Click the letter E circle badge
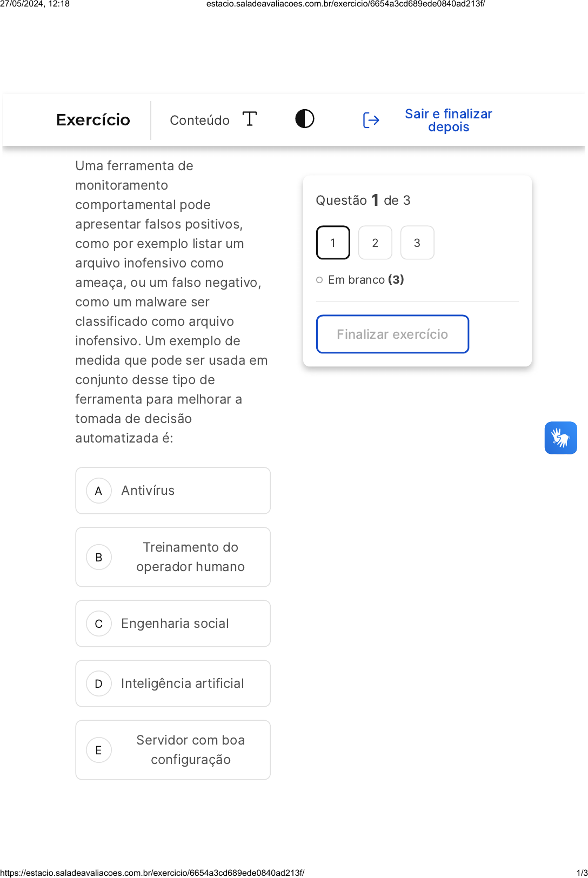The width and height of the screenshot is (588, 878). 99,750
